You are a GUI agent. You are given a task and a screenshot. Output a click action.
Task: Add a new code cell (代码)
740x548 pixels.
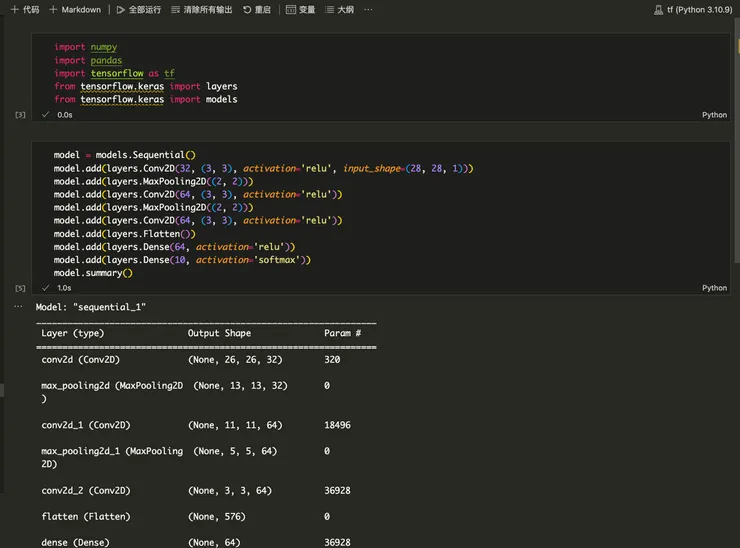24,9
